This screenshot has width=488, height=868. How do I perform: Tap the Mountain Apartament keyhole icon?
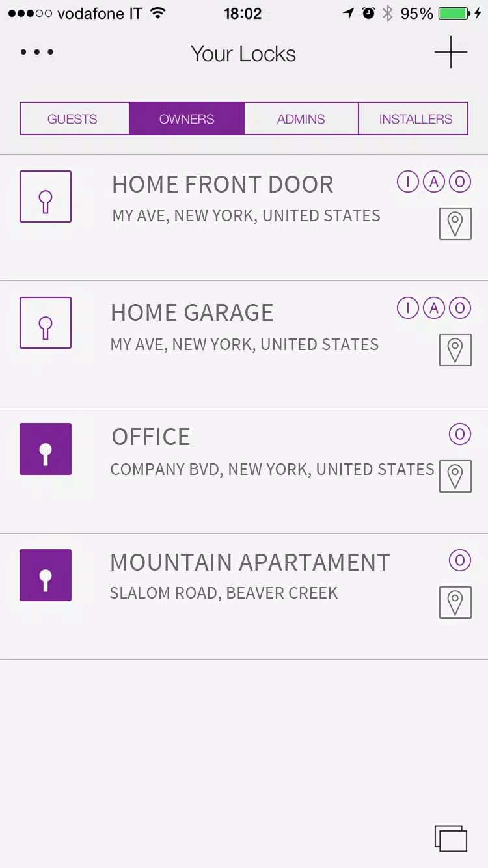tap(46, 575)
